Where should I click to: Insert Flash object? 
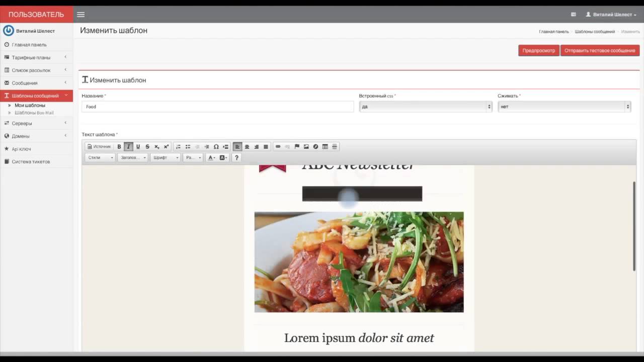[316, 147]
